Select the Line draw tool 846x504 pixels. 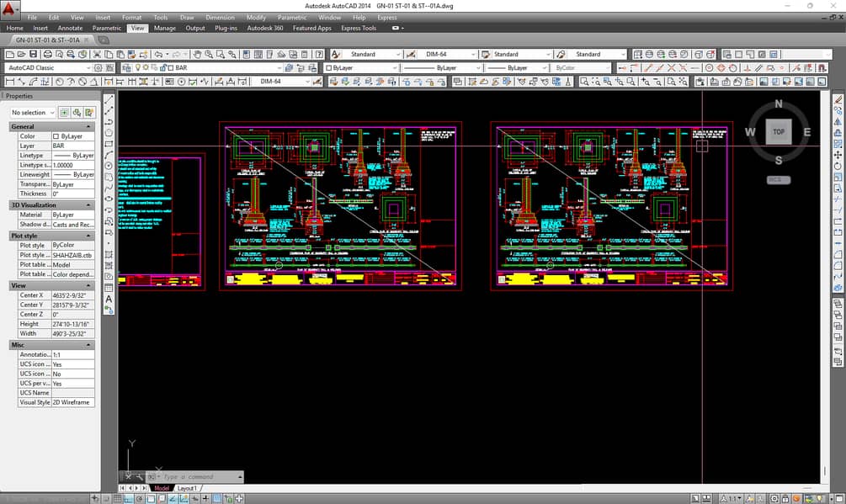click(109, 100)
